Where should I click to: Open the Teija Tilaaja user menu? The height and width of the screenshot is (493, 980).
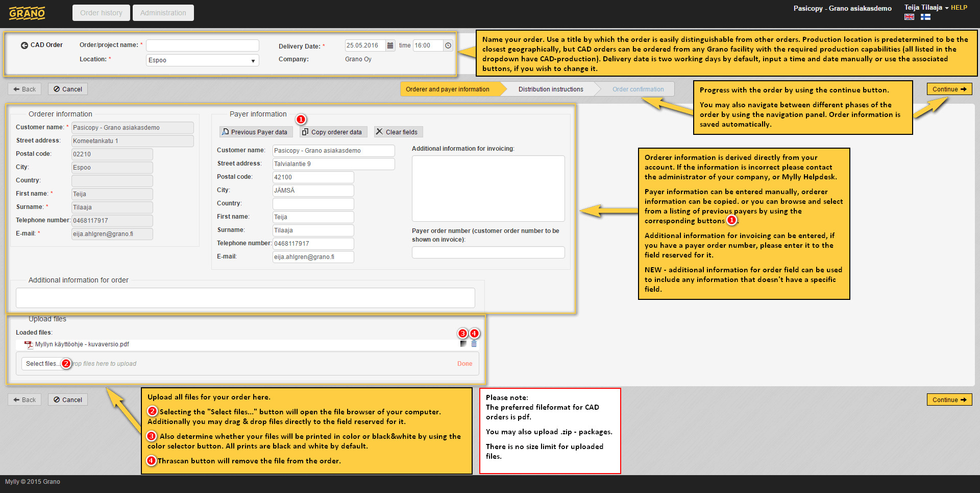click(926, 8)
